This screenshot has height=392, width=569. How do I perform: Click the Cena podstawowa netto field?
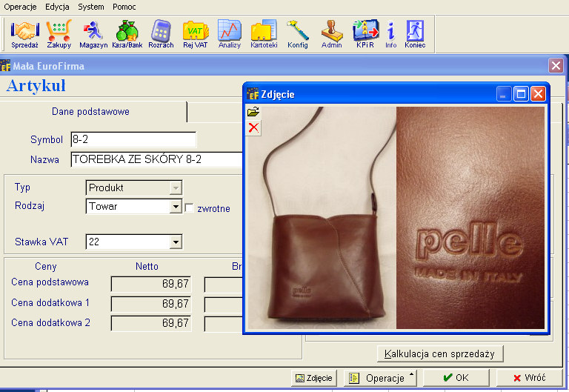[x=151, y=284]
